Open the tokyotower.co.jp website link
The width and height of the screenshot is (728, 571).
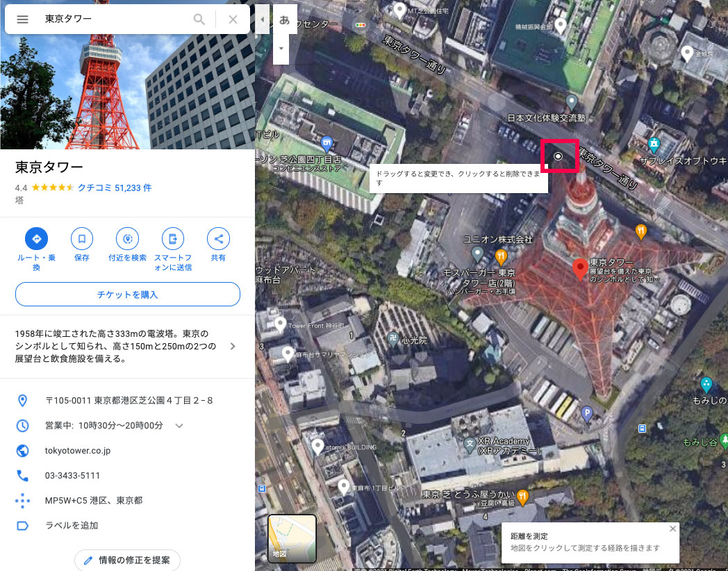tap(78, 451)
